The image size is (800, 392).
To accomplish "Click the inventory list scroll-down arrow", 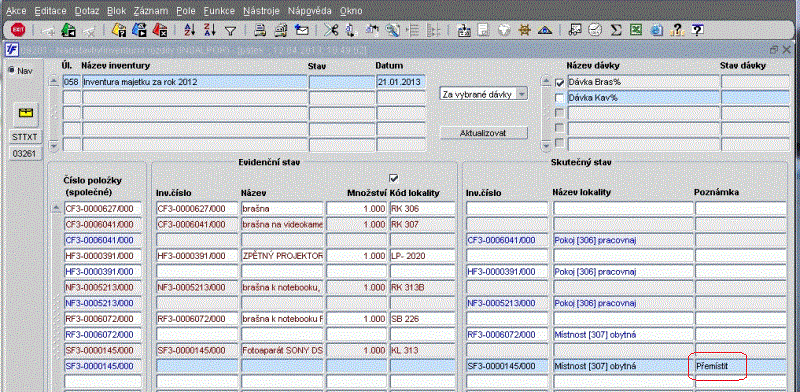I will pyautogui.click(x=54, y=145).
